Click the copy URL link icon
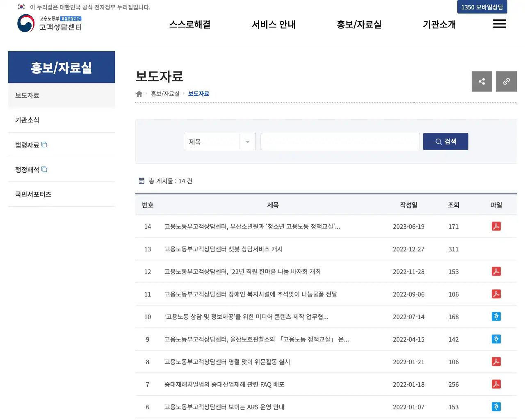This screenshot has height=420, width=525. click(x=506, y=81)
